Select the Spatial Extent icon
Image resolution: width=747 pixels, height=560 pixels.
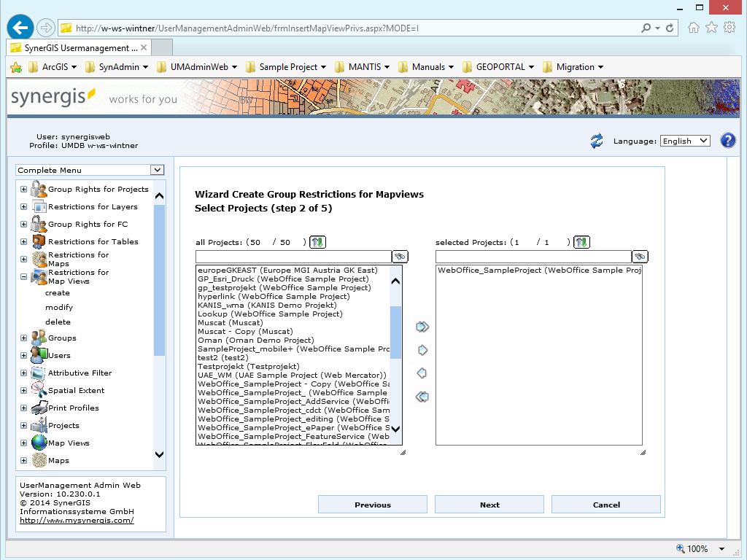38,390
